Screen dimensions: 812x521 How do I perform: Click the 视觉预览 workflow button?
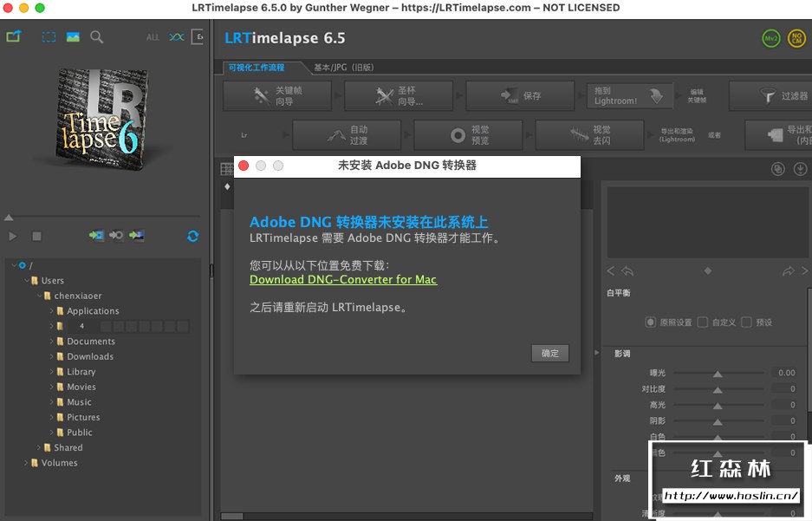point(469,135)
